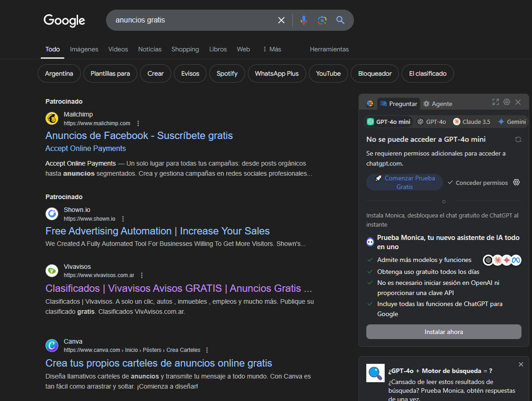Select the GPT-4o mini model
The image size is (532, 401).
388,122
